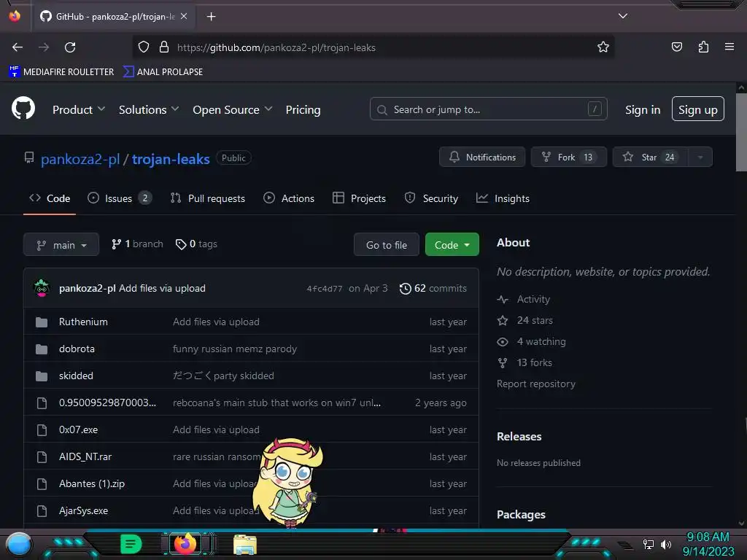The height and width of the screenshot is (560, 747).
Task: Go back with browser back arrow
Action: [18, 47]
